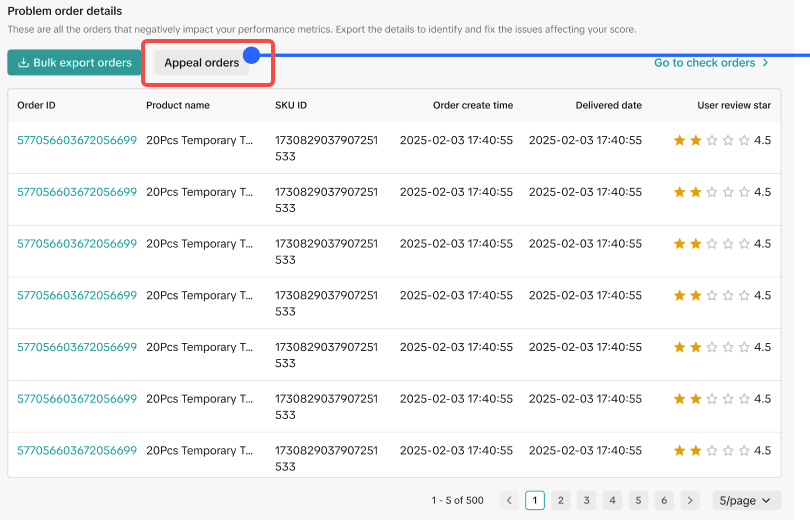This screenshot has height=520, width=810.
Task: Open the first order ID link in table
Action: (77, 140)
